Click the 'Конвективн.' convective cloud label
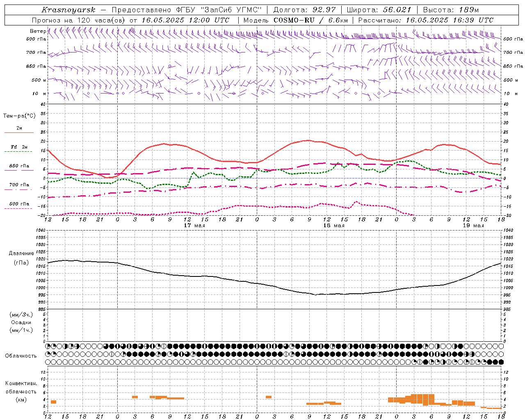Image resolution: width=525 pixels, height=420 pixels. click(x=21, y=384)
